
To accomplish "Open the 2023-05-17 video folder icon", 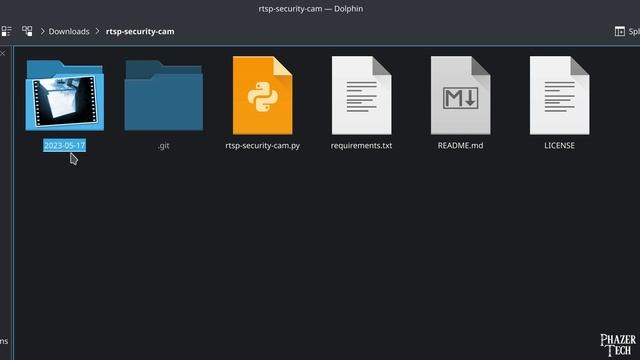I will tap(64, 95).
